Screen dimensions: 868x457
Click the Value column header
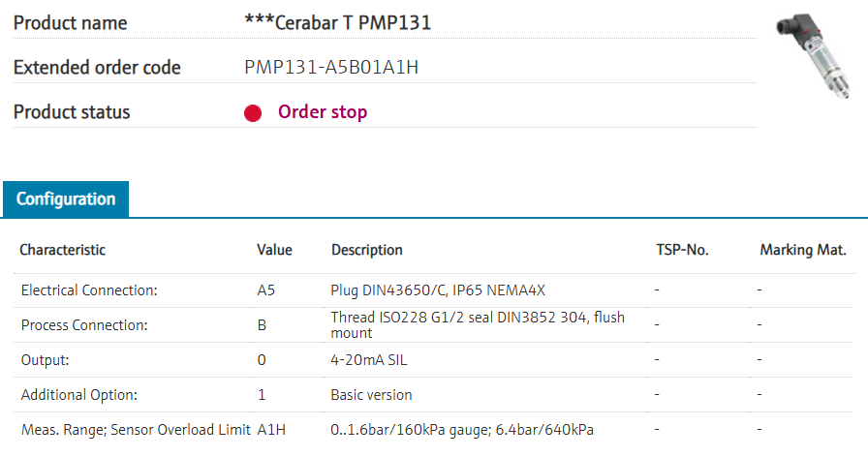point(274,250)
